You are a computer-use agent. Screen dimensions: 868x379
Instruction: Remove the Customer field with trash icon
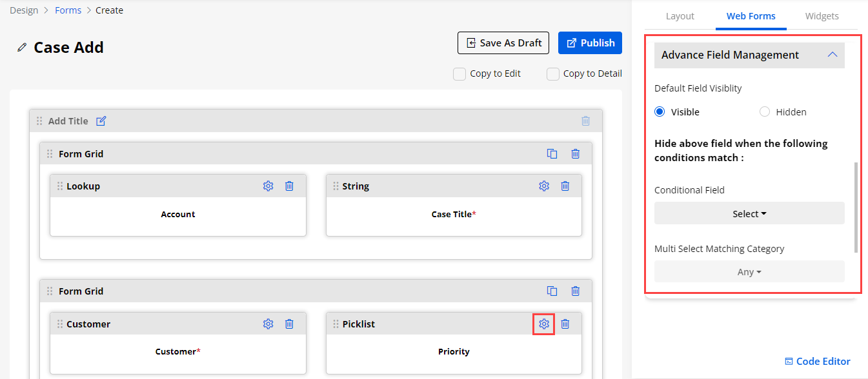tap(289, 324)
